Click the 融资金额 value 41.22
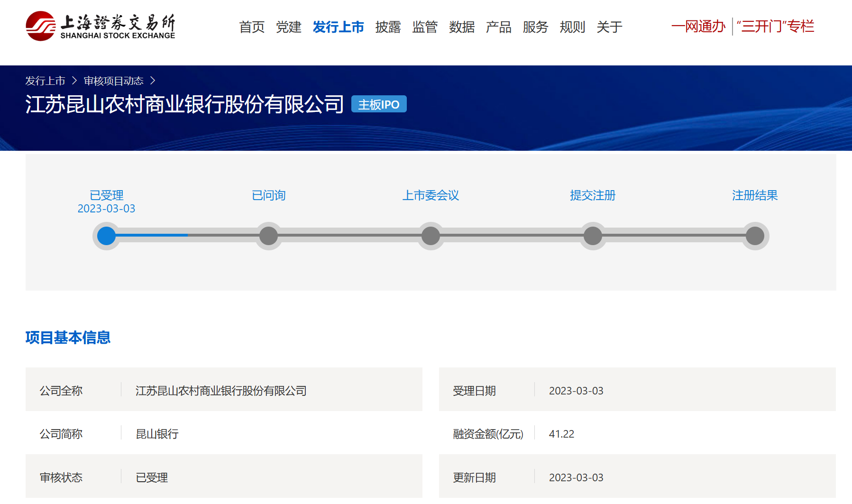 [x=562, y=434]
